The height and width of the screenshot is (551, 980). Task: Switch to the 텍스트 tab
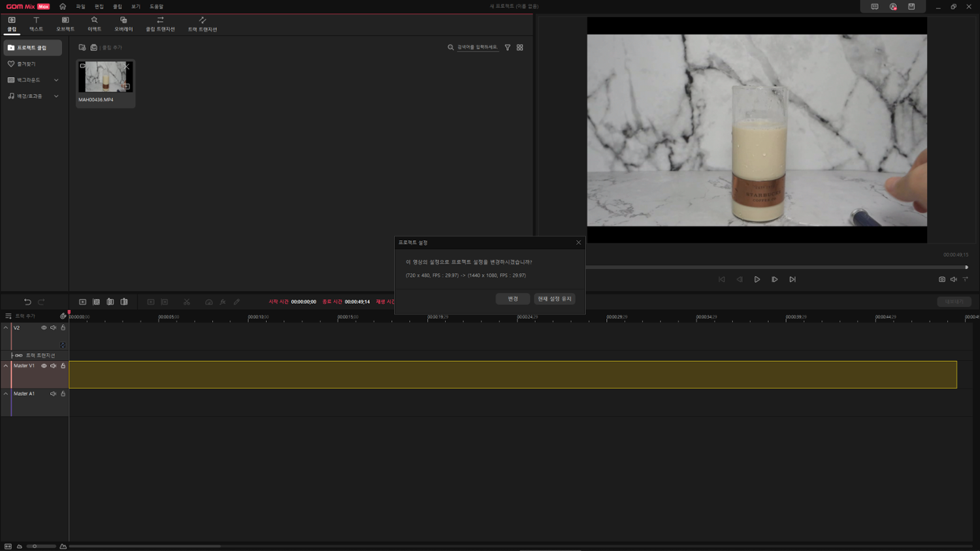36,24
